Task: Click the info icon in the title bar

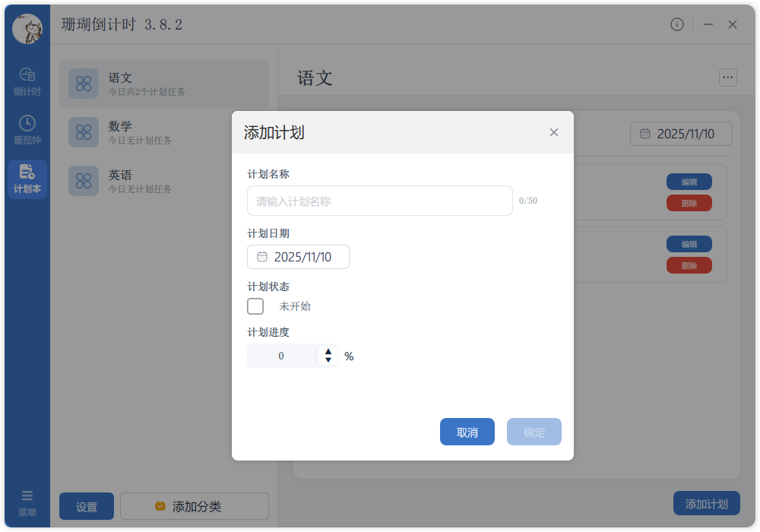Action: (x=677, y=24)
